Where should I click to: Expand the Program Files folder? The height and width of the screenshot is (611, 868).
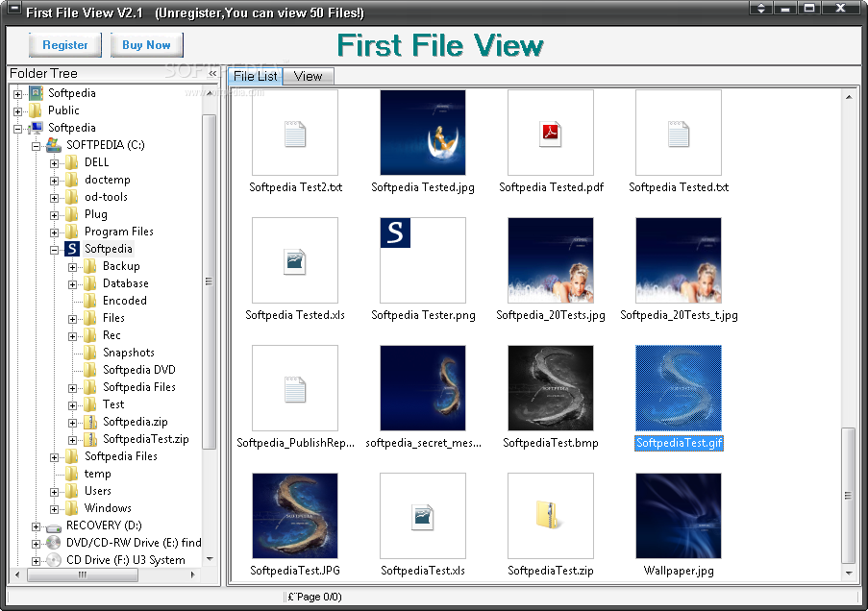pos(54,232)
